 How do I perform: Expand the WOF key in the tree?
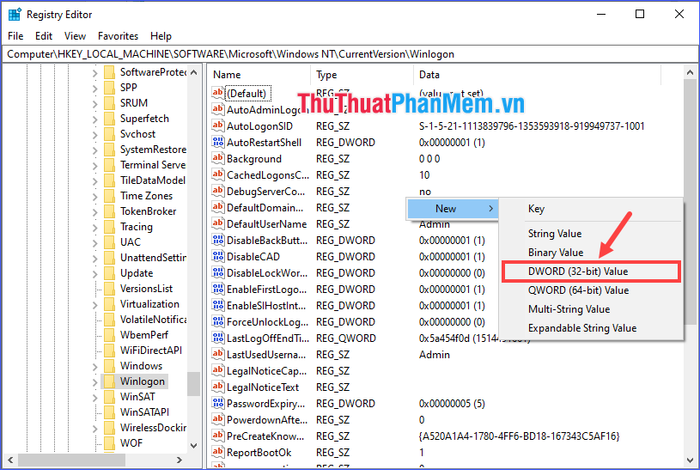coord(96,443)
